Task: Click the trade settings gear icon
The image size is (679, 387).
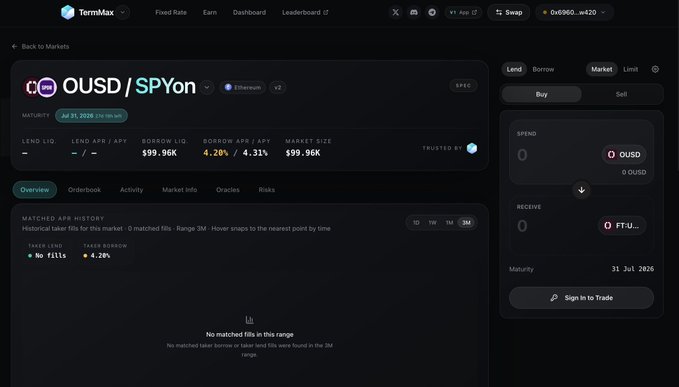Action: coord(655,69)
